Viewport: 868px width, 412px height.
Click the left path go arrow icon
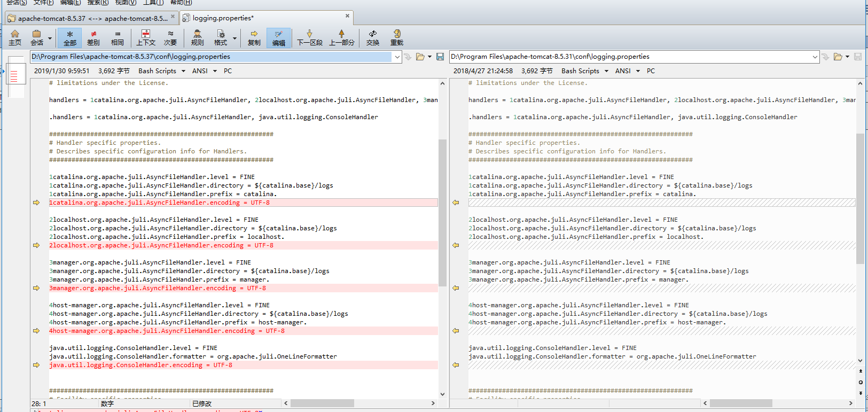point(408,57)
